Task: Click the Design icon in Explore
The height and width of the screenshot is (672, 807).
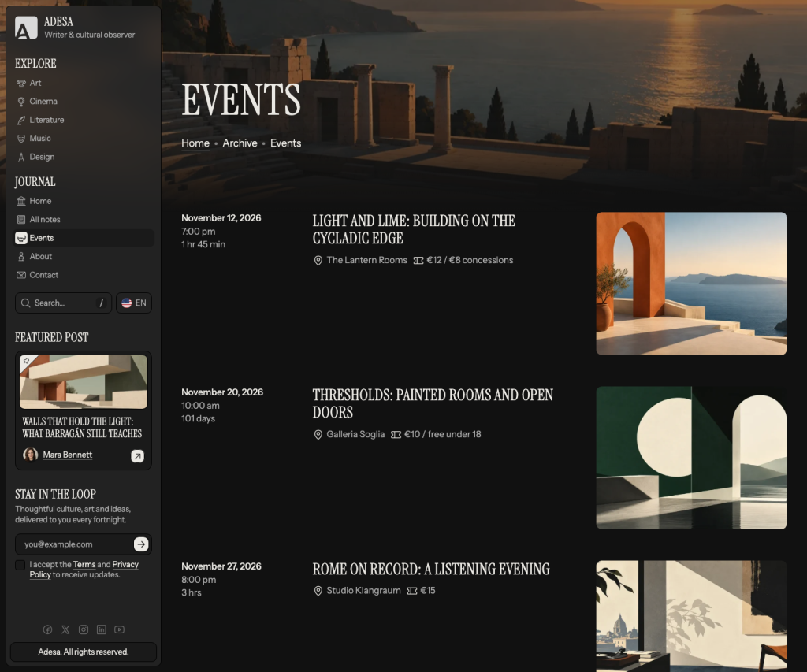Action: click(x=21, y=158)
